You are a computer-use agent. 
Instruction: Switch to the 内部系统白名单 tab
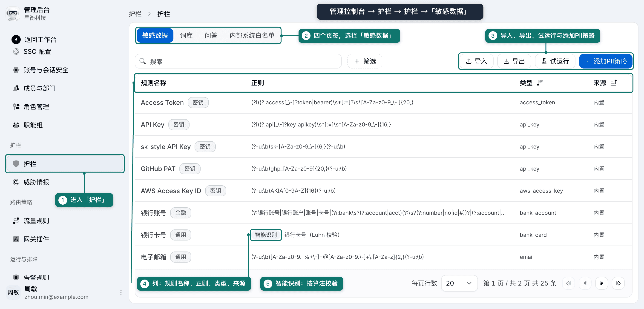click(252, 35)
